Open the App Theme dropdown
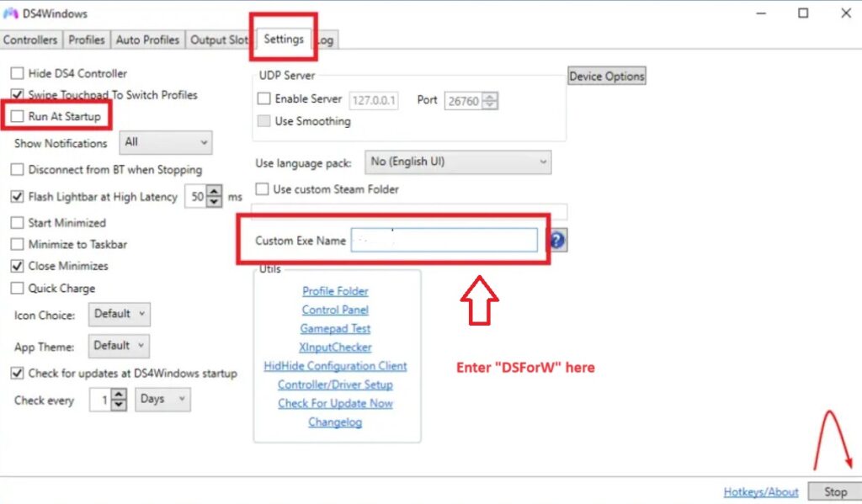This screenshot has width=862, height=504. [x=119, y=347]
